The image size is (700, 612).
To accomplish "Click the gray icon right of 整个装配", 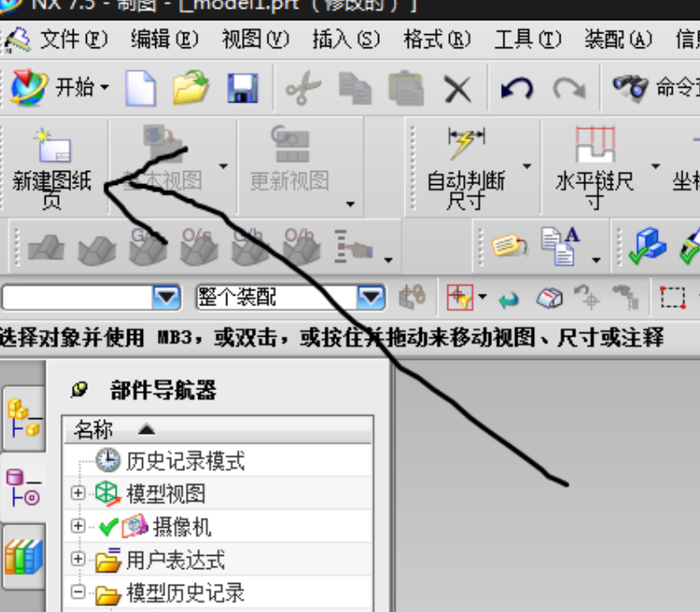I will coord(412,296).
